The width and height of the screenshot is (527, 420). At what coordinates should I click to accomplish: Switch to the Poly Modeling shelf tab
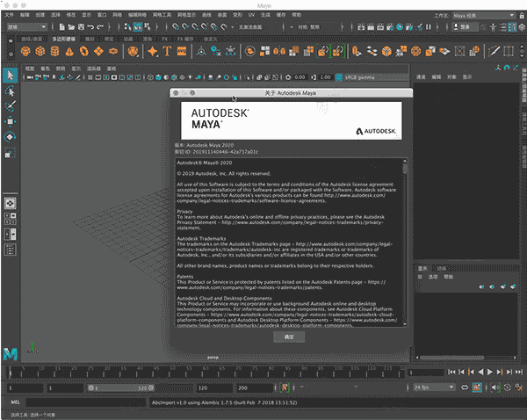pyautogui.click(x=64, y=39)
